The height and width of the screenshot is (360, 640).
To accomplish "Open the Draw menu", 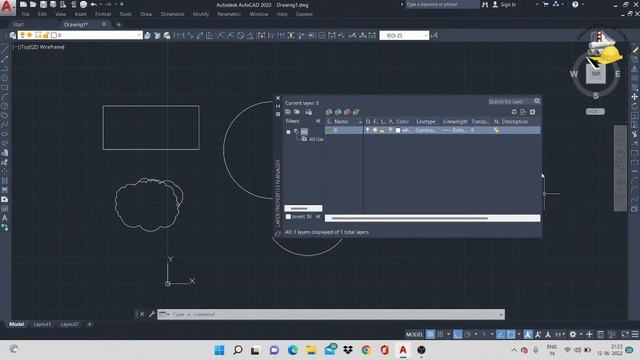I will 146,14.
